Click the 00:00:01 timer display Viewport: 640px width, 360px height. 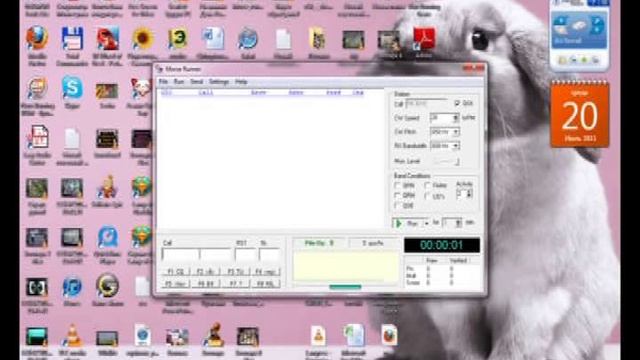442,245
